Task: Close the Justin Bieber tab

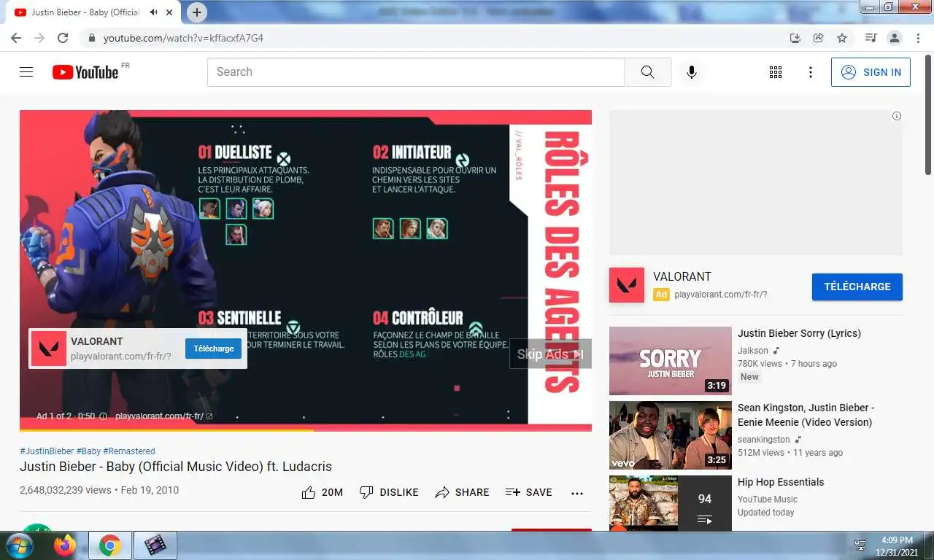Action: (171, 12)
